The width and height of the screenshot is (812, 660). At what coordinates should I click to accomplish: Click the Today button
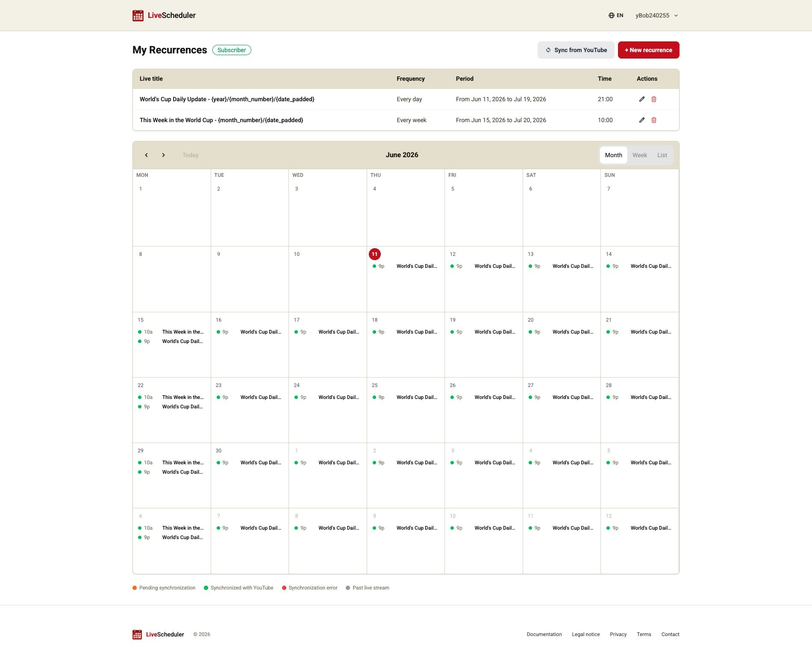coord(191,155)
